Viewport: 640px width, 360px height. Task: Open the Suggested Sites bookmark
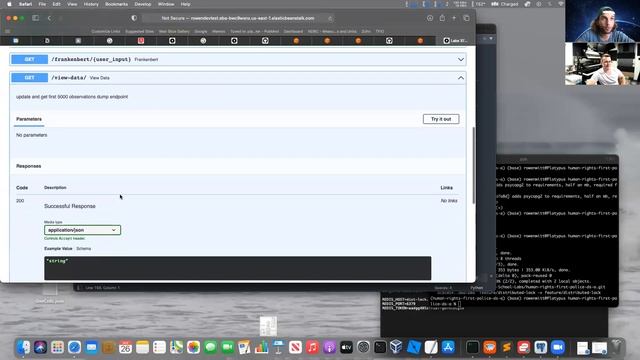coord(139,31)
